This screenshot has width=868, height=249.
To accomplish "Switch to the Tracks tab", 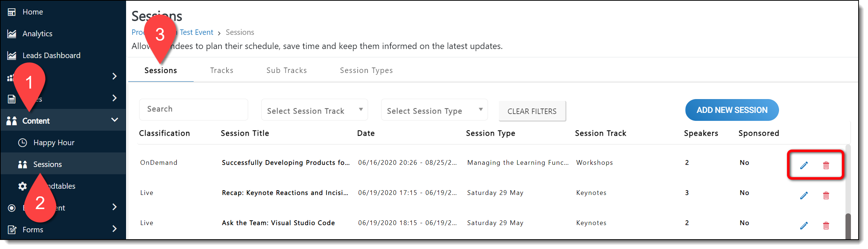I will 222,70.
